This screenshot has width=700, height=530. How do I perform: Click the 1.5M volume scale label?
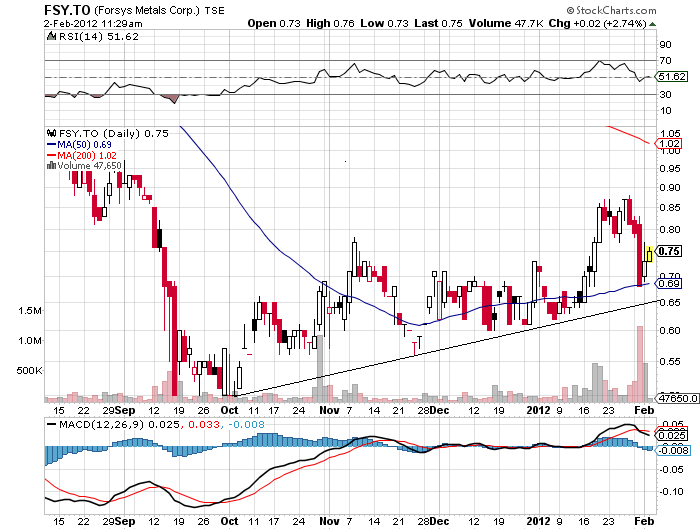[x=30, y=311]
